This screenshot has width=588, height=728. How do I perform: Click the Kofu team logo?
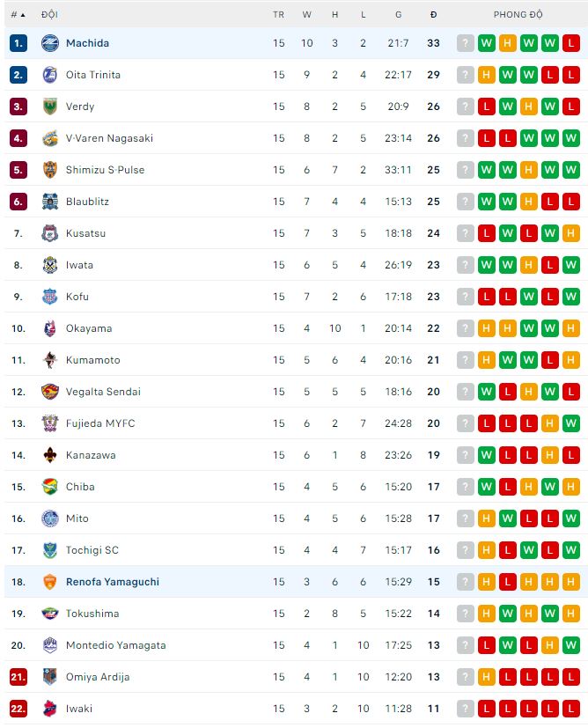[49, 297]
